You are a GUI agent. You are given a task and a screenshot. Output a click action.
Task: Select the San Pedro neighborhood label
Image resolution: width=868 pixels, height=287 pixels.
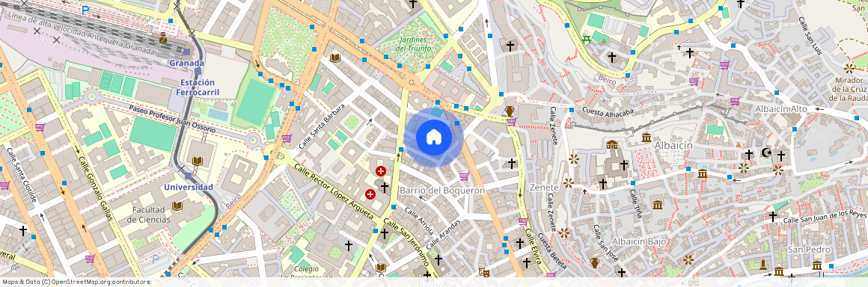point(810,250)
